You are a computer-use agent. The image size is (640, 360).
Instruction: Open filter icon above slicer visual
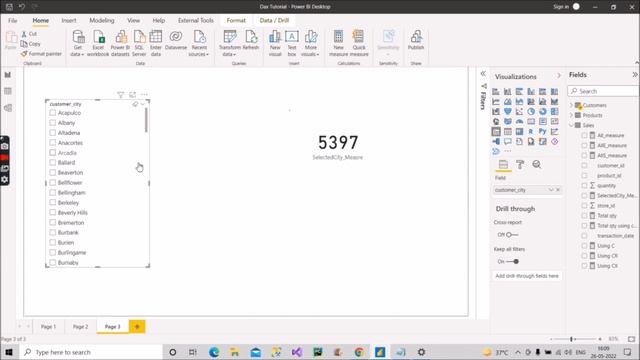tap(120, 95)
